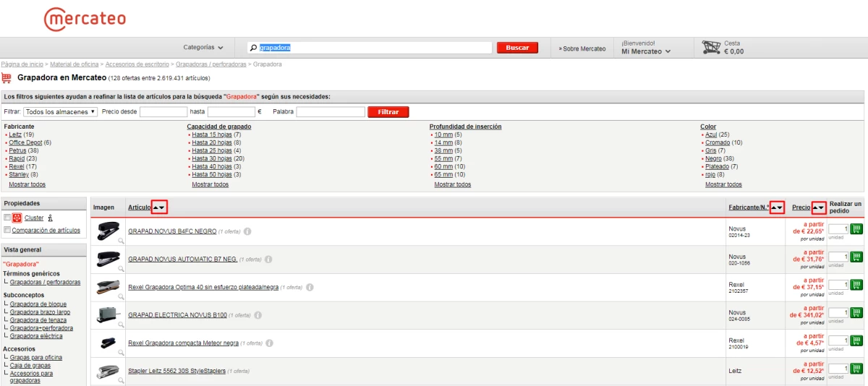Image resolution: width=868 pixels, height=386 pixels.
Task: Filter by the Leitz manufacturer link
Action: (15, 134)
